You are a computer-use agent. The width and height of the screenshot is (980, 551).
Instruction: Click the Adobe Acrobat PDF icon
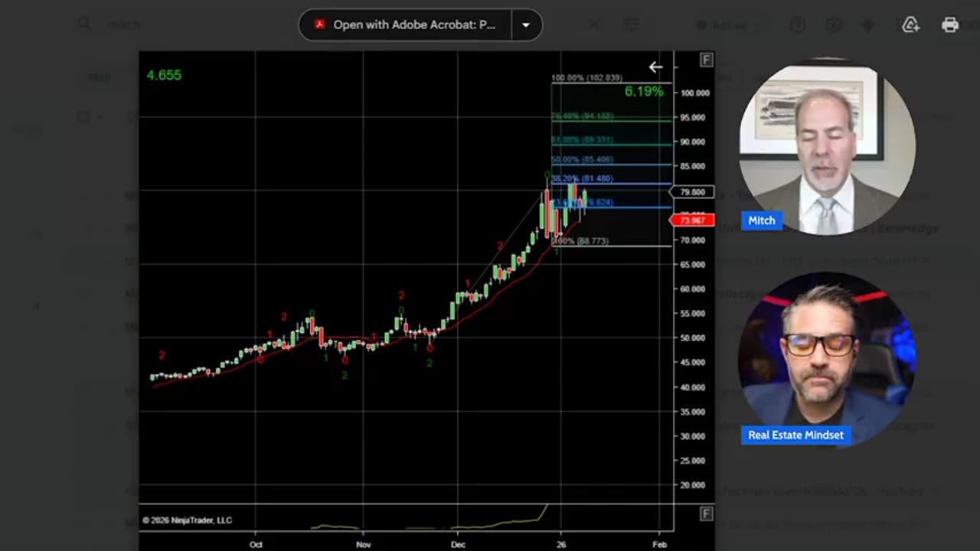pos(320,24)
